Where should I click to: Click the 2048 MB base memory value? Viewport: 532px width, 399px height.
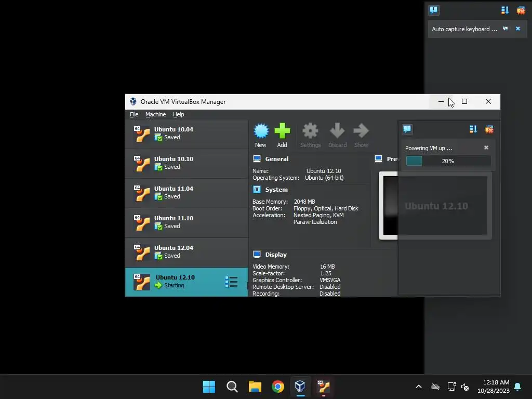coord(304,202)
